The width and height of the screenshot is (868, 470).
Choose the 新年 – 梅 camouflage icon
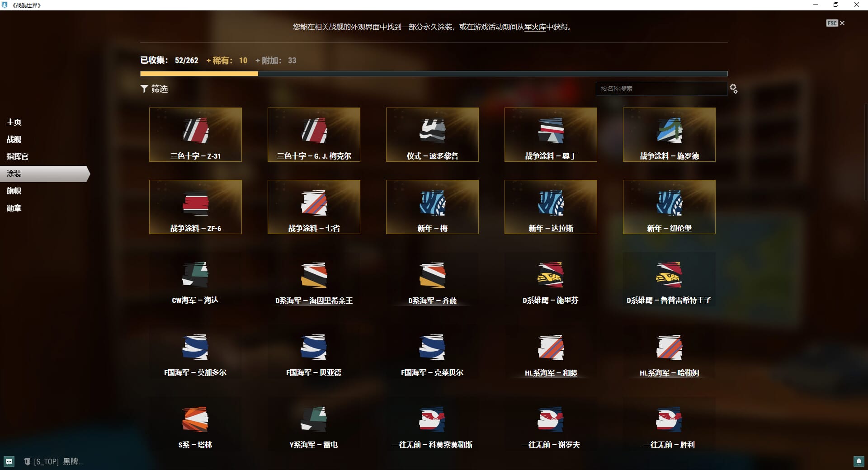[x=432, y=203]
